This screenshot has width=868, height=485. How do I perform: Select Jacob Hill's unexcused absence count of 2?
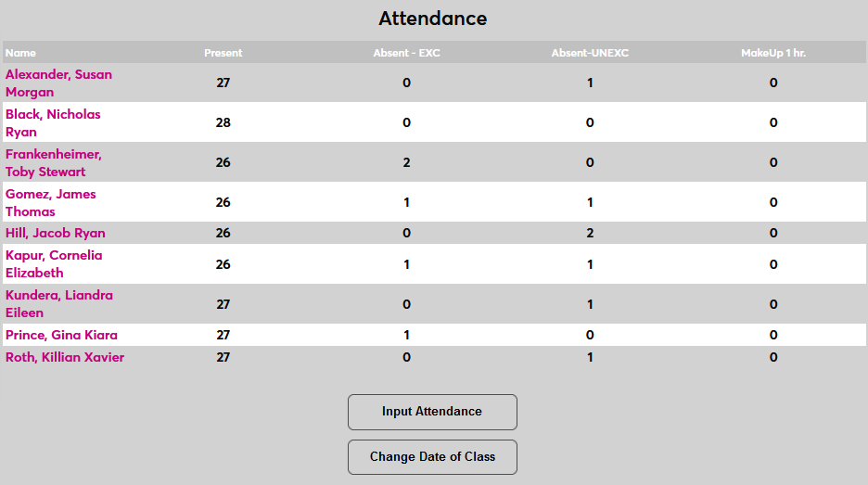click(590, 234)
